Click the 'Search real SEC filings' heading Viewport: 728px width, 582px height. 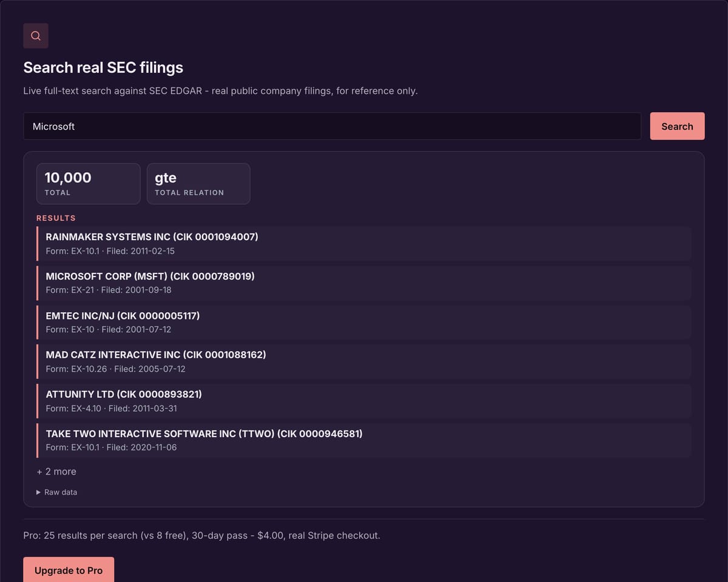click(x=103, y=67)
